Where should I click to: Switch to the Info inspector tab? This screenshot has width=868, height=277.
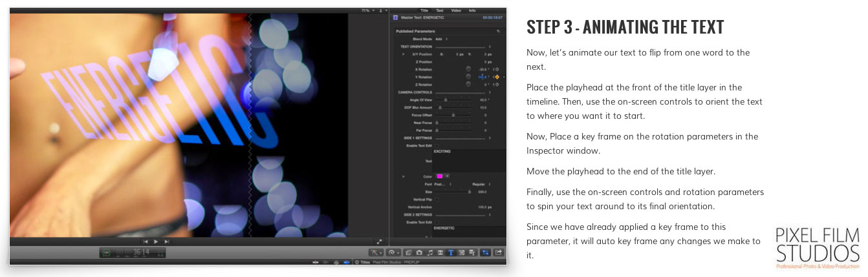coord(472,10)
